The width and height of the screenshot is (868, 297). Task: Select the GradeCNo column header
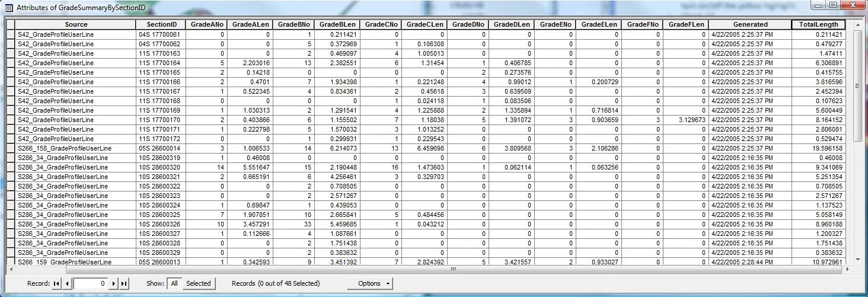tap(381, 24)
